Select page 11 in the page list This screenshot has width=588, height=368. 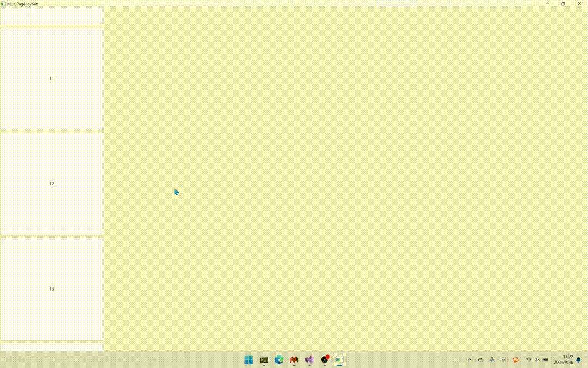coord(51,79)
